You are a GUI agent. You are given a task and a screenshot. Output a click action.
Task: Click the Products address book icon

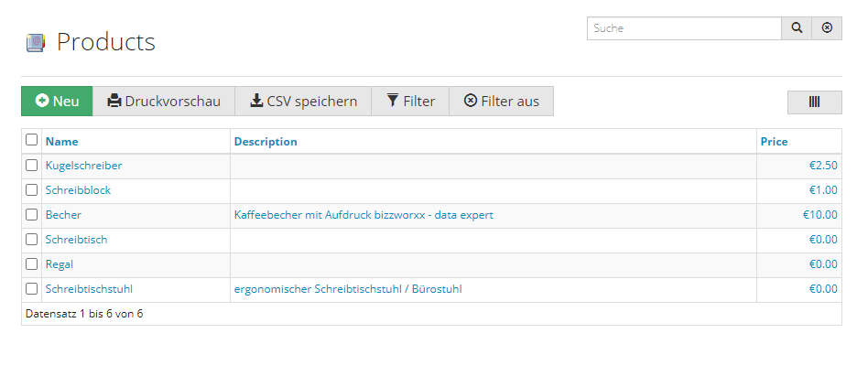36,43
